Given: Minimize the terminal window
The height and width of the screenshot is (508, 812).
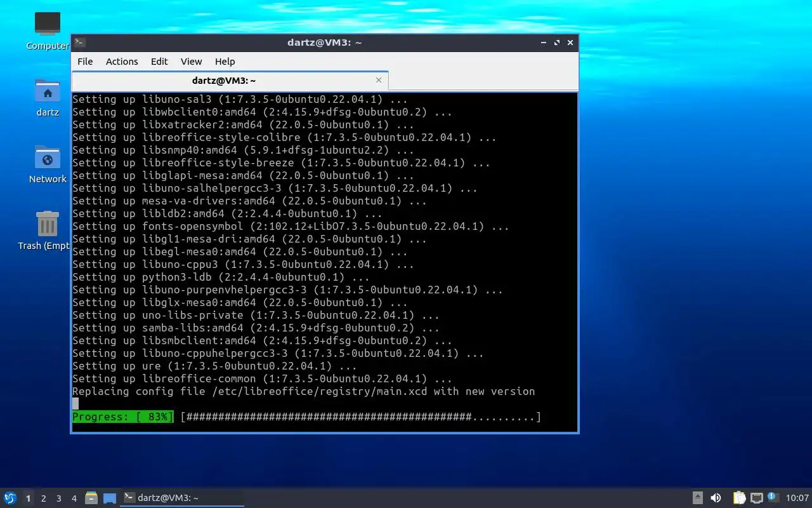Looking at the screenshot, I should 544,43.
